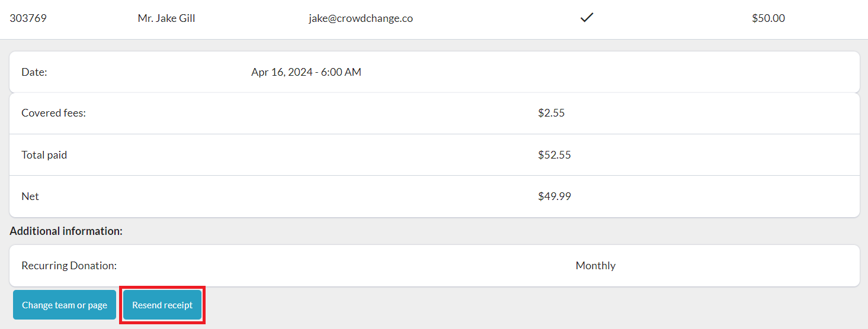This screenshot has height=329, width=868.
Task: Select the $50.00 donation amount
Action: click(x=768, y=18)
